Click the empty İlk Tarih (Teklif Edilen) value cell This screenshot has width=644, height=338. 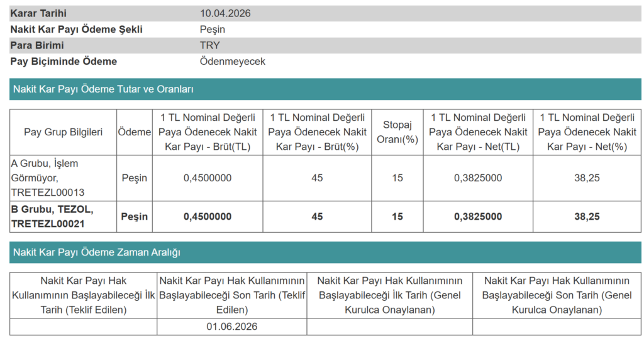pos(83,327)
